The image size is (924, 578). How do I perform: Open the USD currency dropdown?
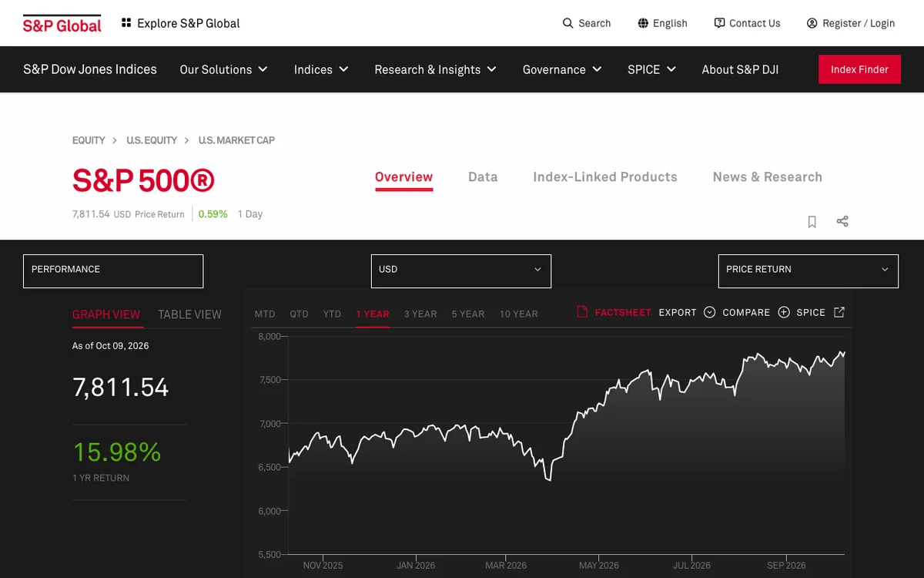pyautogui.click(x=461, y=271)
